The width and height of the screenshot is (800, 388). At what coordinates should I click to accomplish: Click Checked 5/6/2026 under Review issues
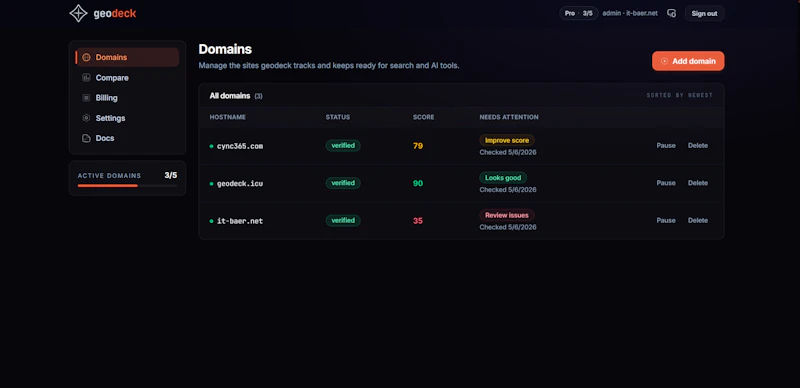(508, 227)
